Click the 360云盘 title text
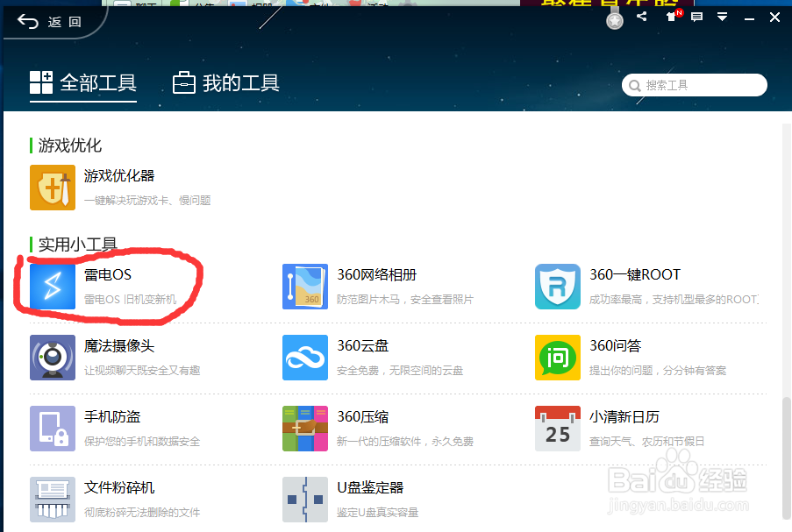Screen dimensions: 792x532 [x=362, y=345]
